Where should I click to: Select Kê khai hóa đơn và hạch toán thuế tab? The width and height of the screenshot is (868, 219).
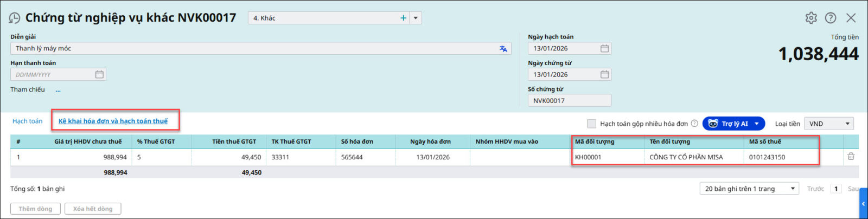(x=113, y=121)
